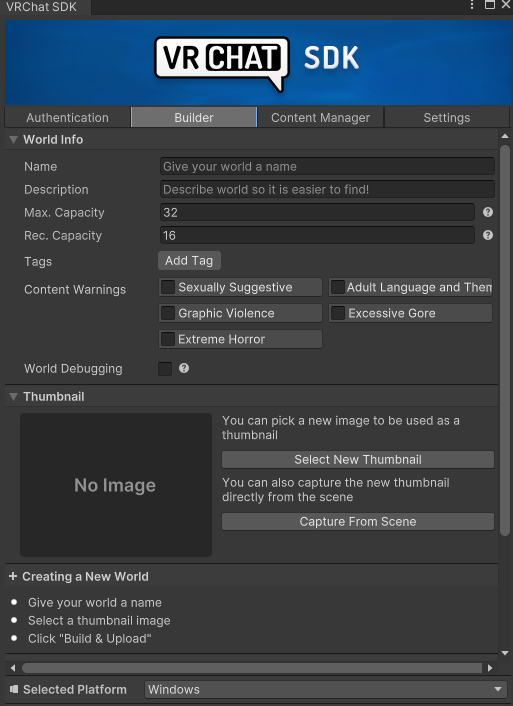Switch to the Content Manager tab
Viewport: 513px width, 706px height.
click(320, 118)
